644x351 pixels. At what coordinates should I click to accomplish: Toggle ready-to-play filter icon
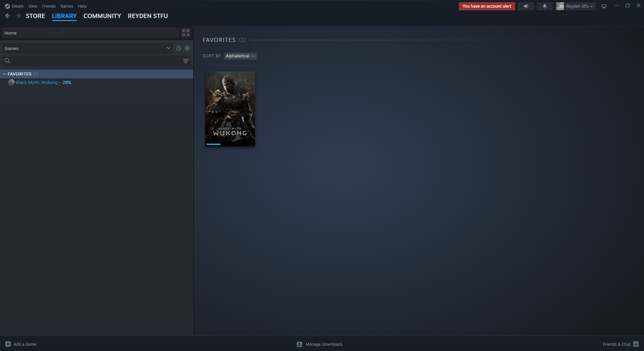point(187,48)
